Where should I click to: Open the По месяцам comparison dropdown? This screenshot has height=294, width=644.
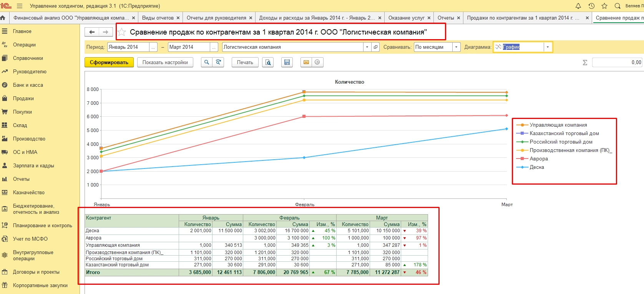pos(456,47)
